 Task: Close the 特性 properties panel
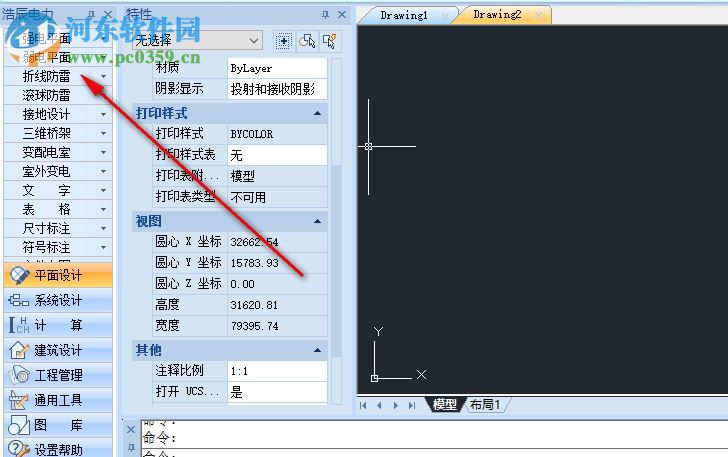[342, 15]
